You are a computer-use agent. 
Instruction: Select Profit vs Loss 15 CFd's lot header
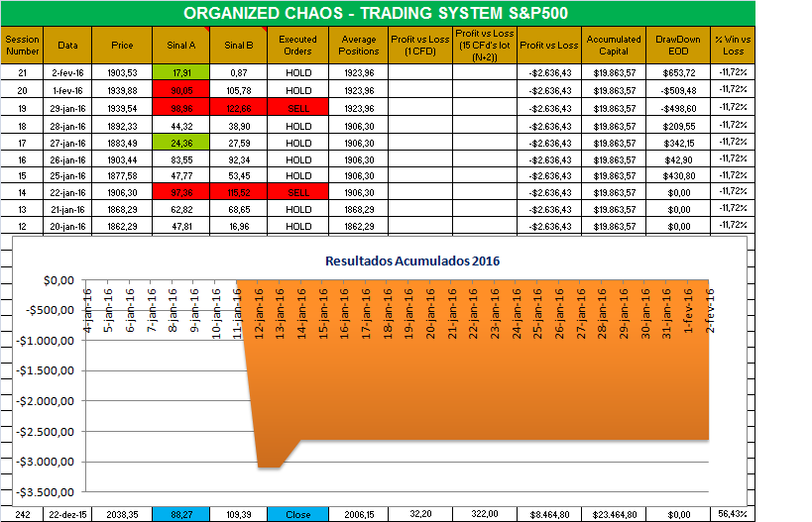click(485, 45)
